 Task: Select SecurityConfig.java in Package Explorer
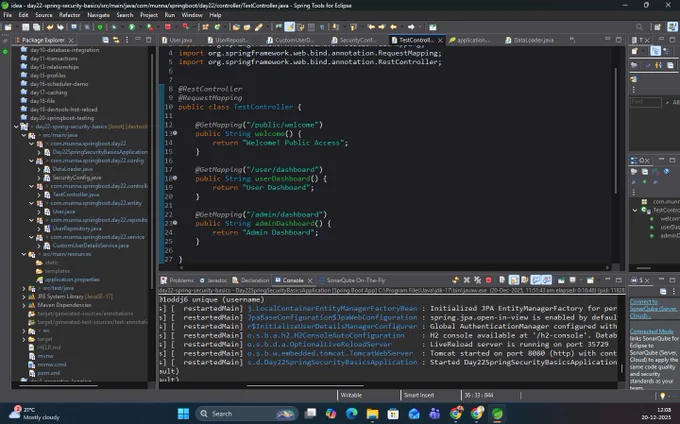tap(77, 178)
